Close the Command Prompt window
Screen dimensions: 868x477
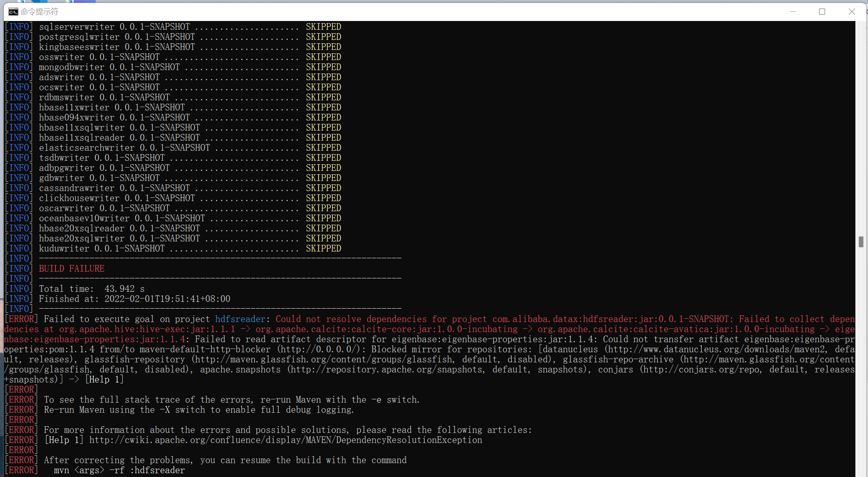(x=852, y=11)
